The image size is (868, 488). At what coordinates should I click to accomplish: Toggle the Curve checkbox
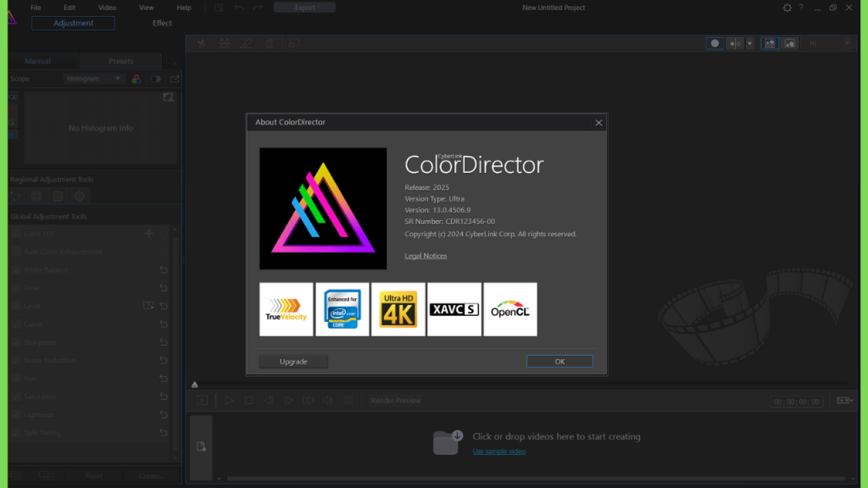click(x=16, y=324)
